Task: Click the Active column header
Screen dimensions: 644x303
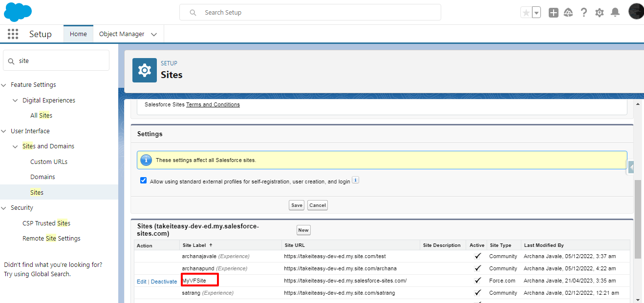Action: (x=477, y=245)
